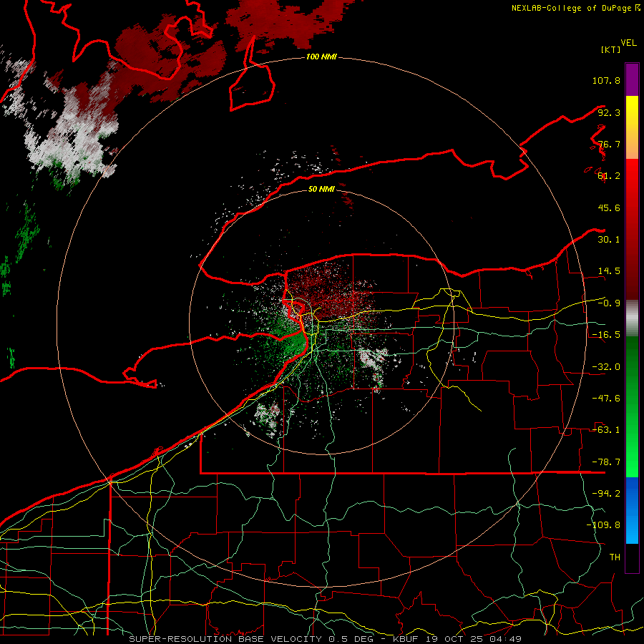The width and height of the screenshot is (644, 644).
Task: Click the 100 NMI range ring label
Action: tap(321, 57)
